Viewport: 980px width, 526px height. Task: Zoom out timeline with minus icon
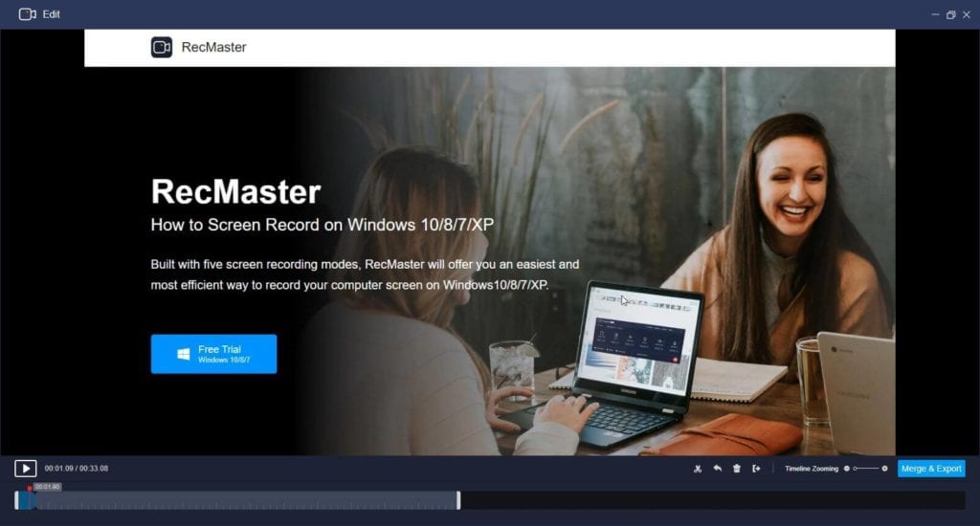point(847,469)
